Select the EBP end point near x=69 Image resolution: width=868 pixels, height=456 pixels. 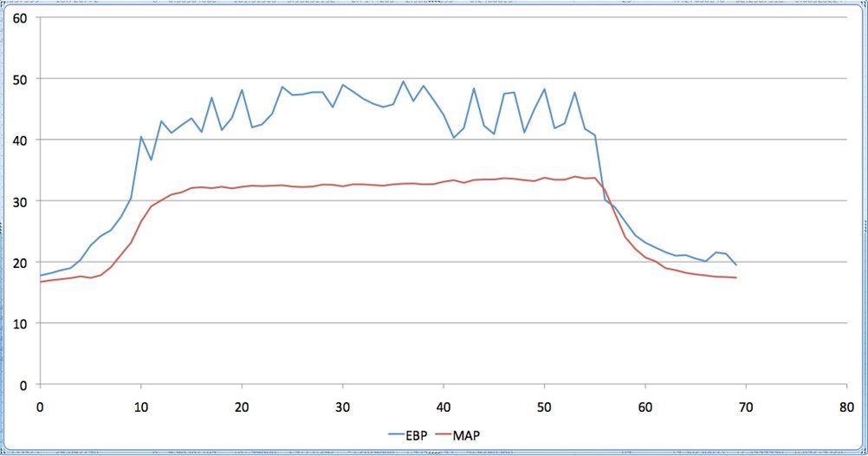click(x=735, y=265)
